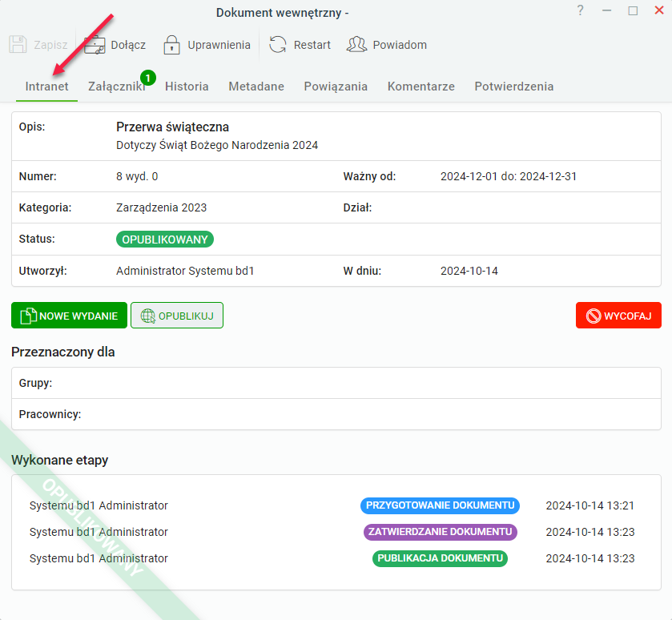Click the creator Administrator Systemu bd1
This screenshot has width=672, height=620.
(x=185, y=272)
